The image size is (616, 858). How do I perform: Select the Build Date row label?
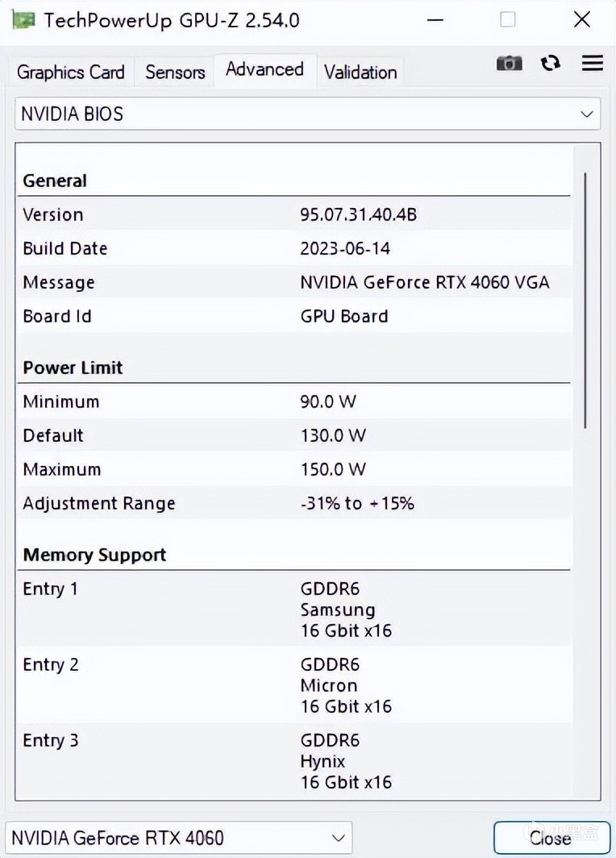tap(65, 248)
